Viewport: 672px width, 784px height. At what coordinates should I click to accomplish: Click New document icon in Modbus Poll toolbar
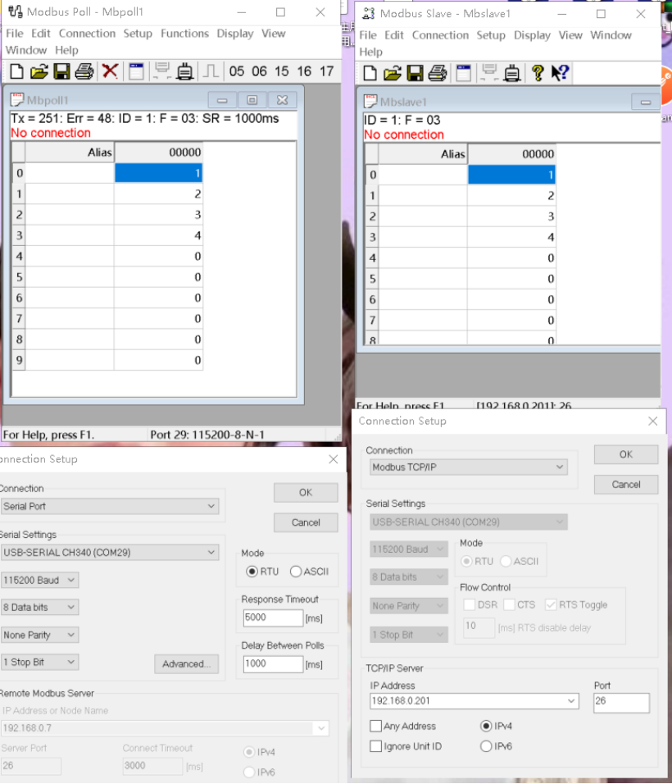click(16, 71)
